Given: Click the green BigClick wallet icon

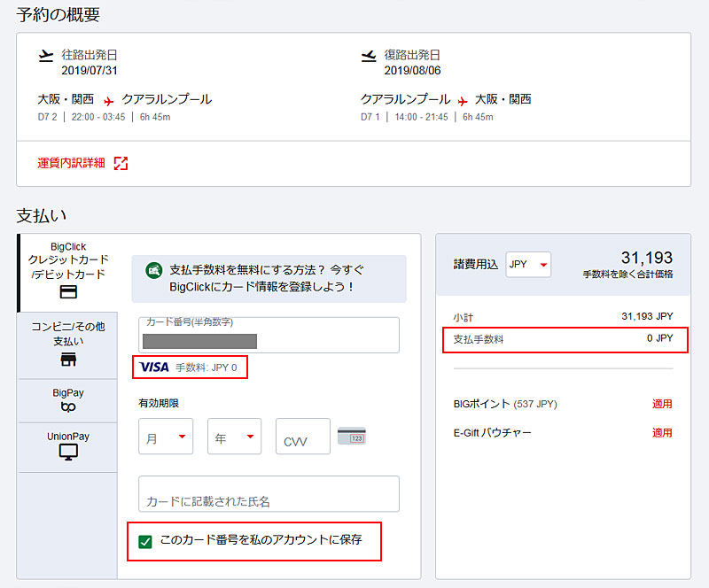Looking at the screenshot, I should click(153, 270).
